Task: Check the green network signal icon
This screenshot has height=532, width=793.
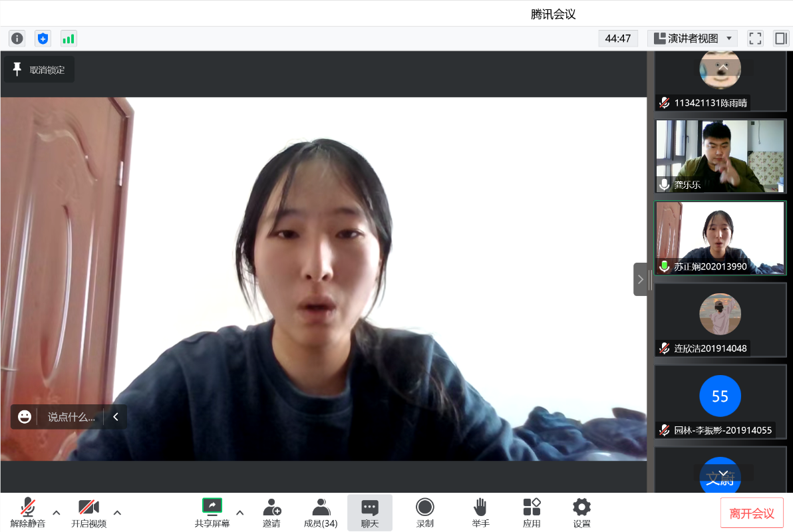Action: pos(69,39)
